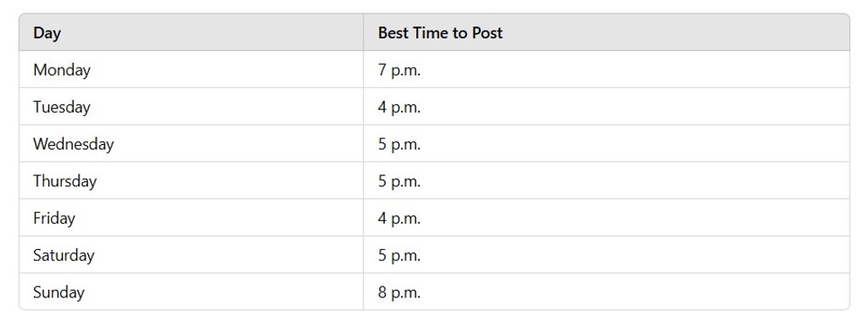
Task: Select the Sunday cell
Action: click(191, 291)
